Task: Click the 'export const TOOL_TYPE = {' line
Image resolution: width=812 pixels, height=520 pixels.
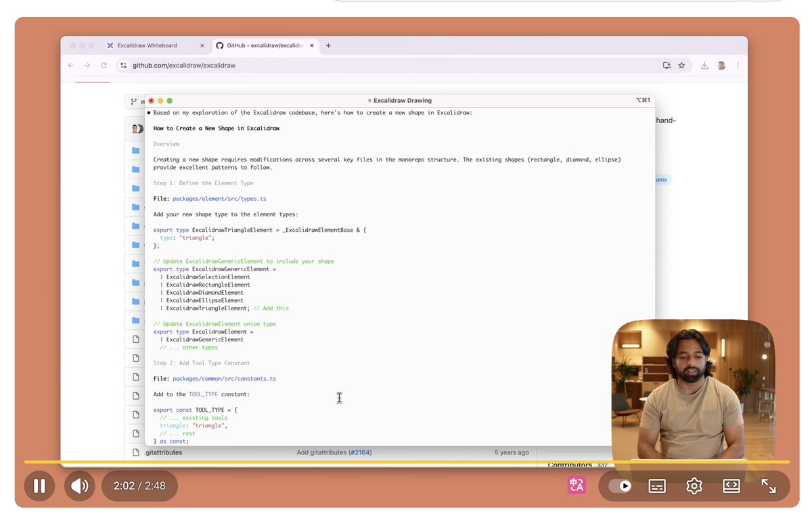Action: pyautogui.click(x=196, y=410)
